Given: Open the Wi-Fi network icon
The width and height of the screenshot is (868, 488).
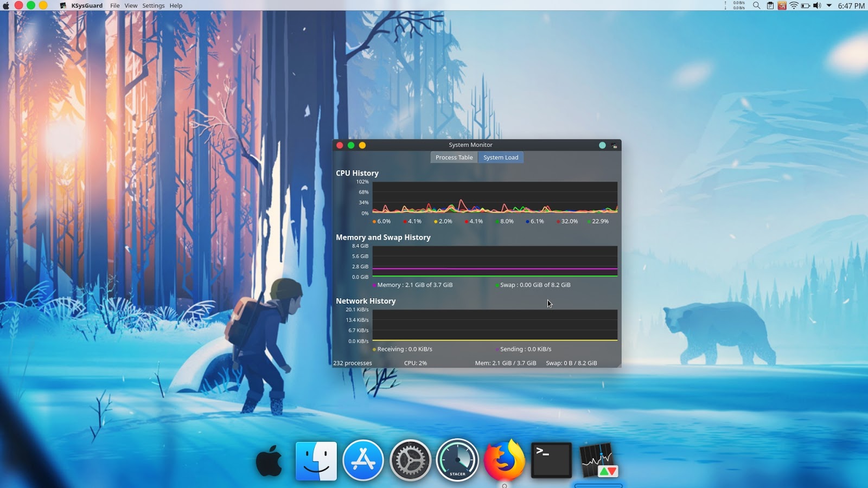Looking at the screenshot, I should [794, 5].
